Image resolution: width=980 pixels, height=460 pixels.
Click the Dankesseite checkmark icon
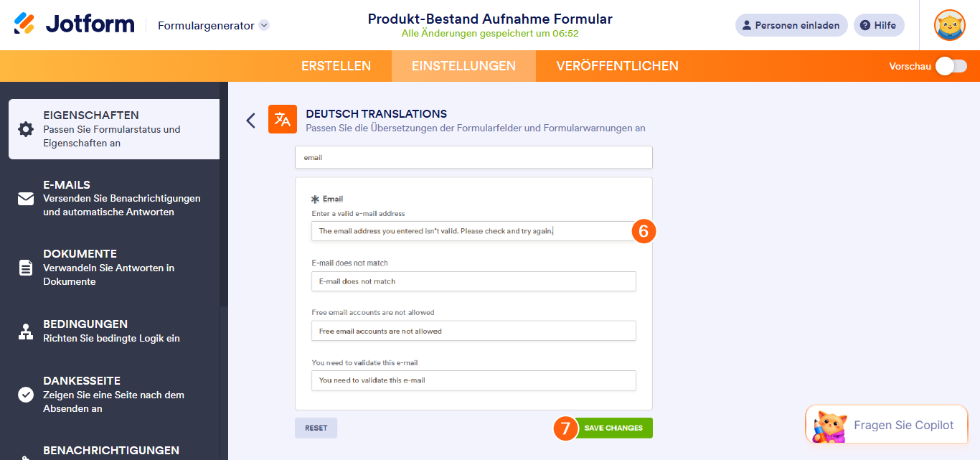tap(26, 395)
